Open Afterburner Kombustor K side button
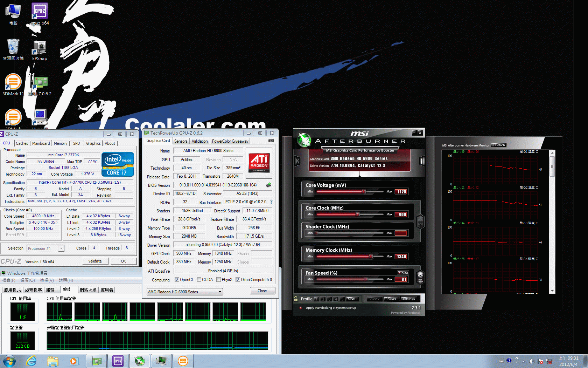The height and width of the screenshot is (368, 588). pos(297,161)
